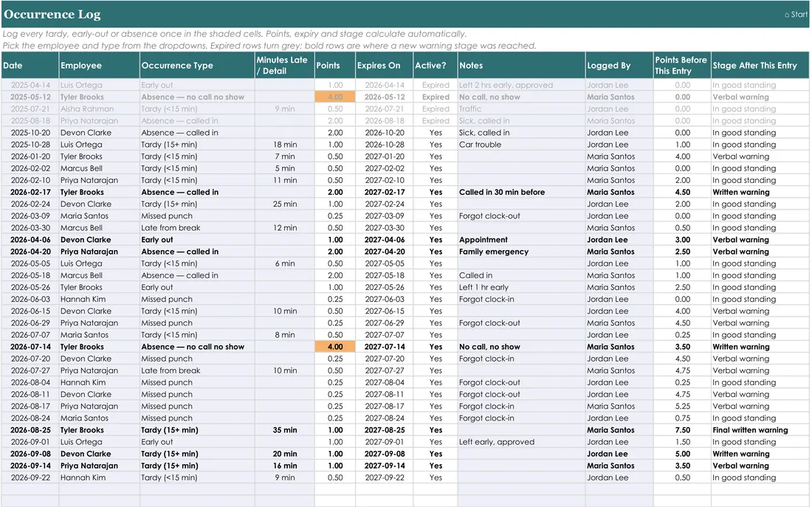Click the Expired status for 2025-08-18
Viewport: 812px width, 507px height.
coord(435,121)
